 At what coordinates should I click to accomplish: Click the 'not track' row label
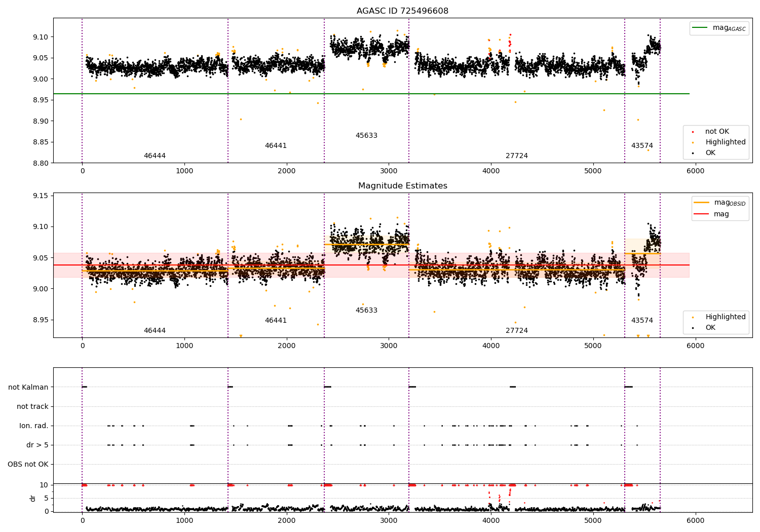pos(32,407)
